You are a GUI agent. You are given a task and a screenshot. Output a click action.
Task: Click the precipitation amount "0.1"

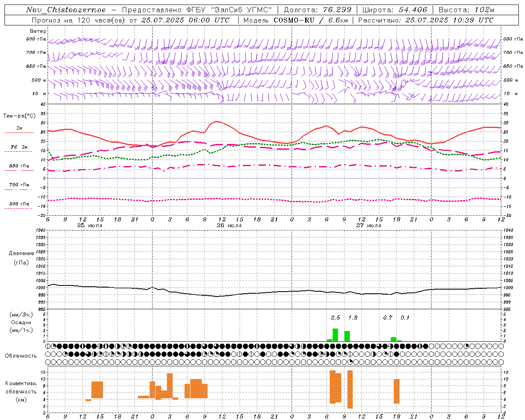[405, 317]
